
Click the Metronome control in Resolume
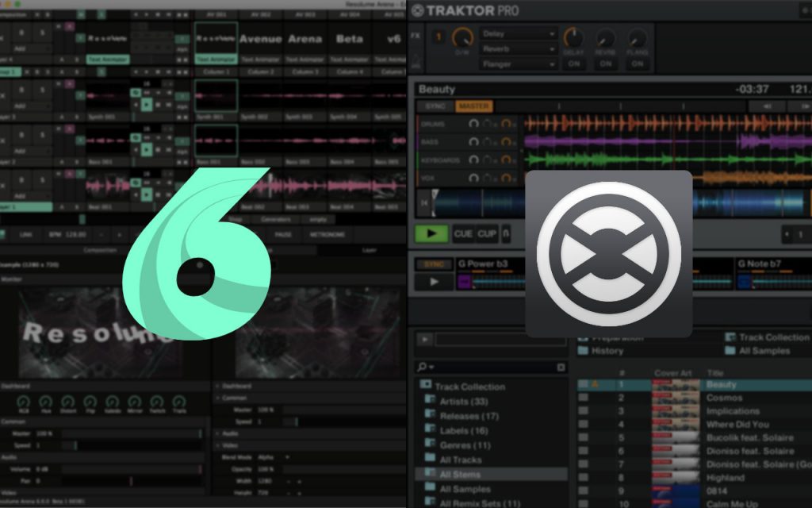pyautogui.click(x=326, y=235)
